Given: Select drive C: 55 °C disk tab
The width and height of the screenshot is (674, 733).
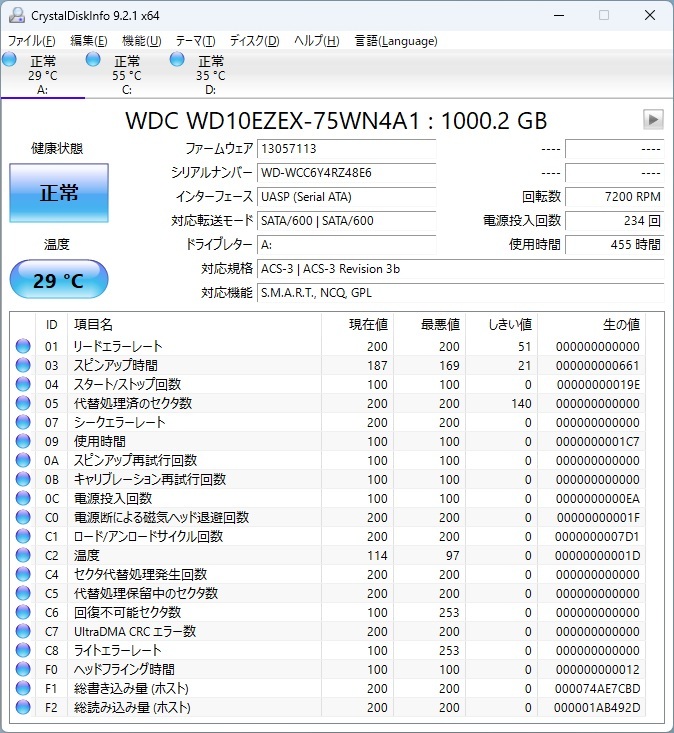Looking at the screenshot, I should pyautogui.click(x=127, y=74).
